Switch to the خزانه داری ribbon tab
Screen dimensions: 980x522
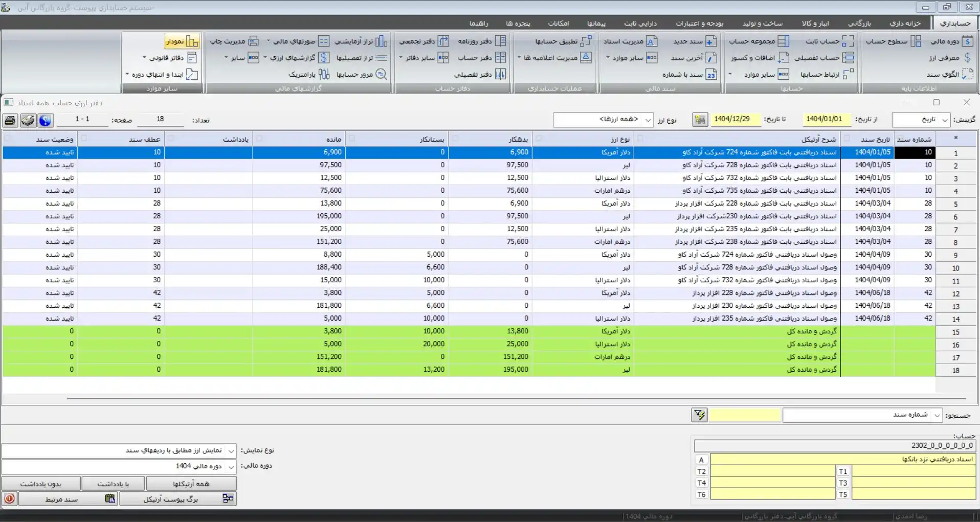[x=905, y=23]
